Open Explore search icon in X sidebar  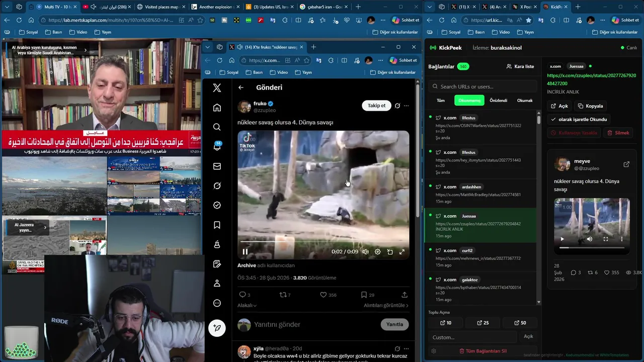coord(217,127)
